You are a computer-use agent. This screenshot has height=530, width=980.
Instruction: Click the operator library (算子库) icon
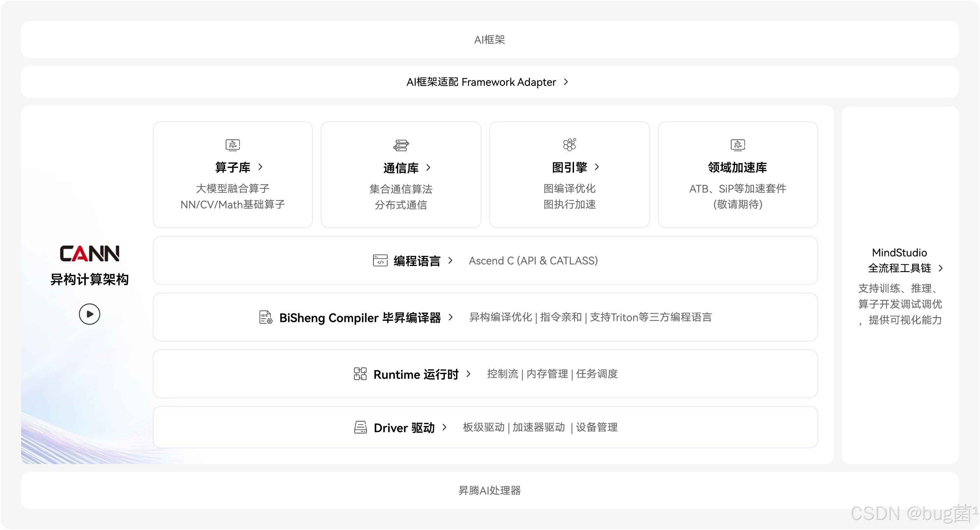(x=232, y=145)
